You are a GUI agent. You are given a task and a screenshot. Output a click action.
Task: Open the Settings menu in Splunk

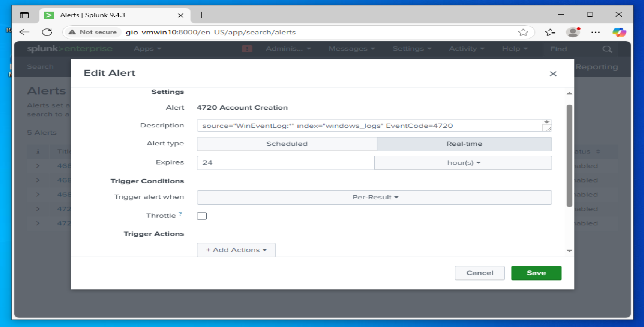click(412, 49)
